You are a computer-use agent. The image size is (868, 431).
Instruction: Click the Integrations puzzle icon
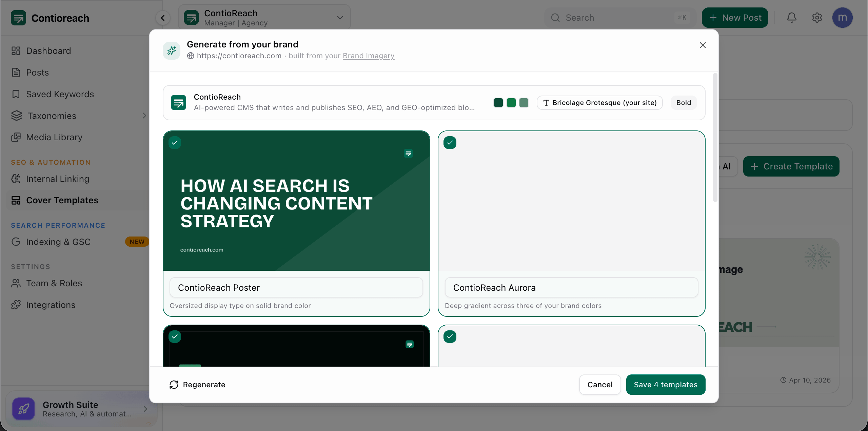pyautogui.click(x=16, y=305)
